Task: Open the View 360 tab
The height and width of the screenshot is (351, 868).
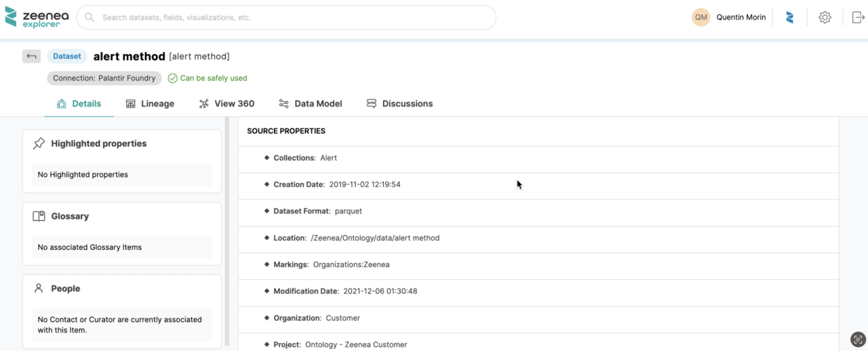Action: (x=226, y=104)
